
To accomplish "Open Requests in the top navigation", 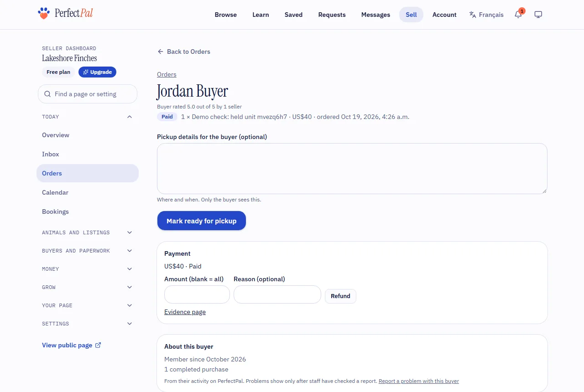I will click(332, 15).
